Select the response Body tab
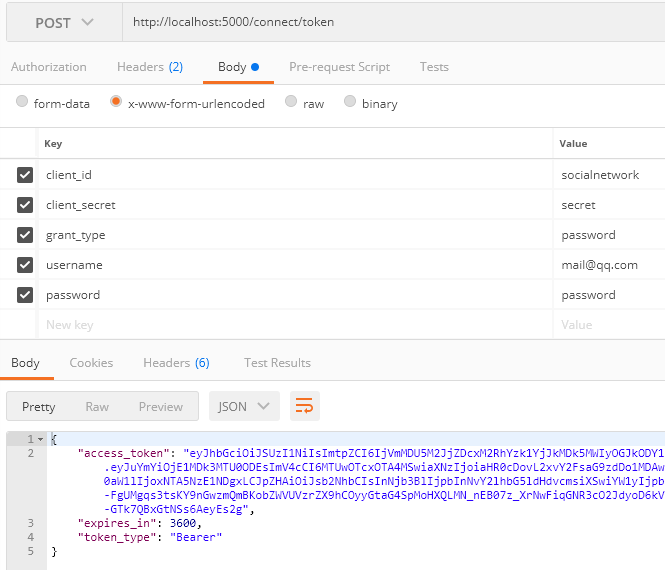Screen dimensions: 665x570 tap(25, 363)
